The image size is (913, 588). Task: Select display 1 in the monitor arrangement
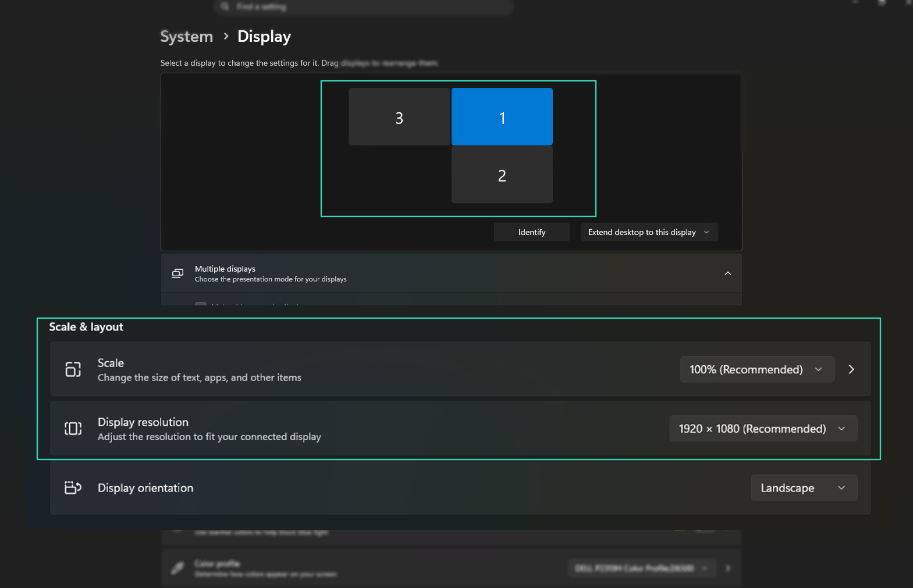(x=502, y=116)
